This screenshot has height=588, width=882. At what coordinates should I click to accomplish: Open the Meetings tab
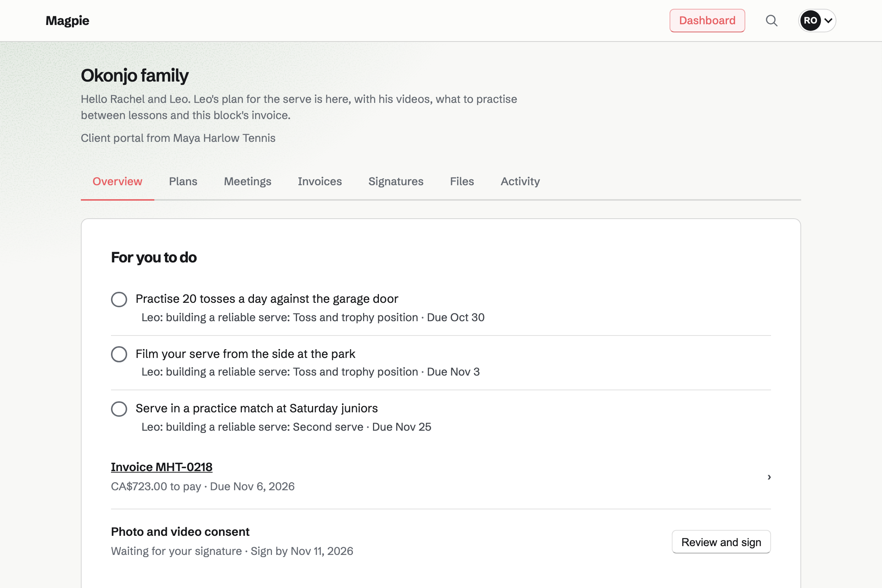click(x=247, y=182)
